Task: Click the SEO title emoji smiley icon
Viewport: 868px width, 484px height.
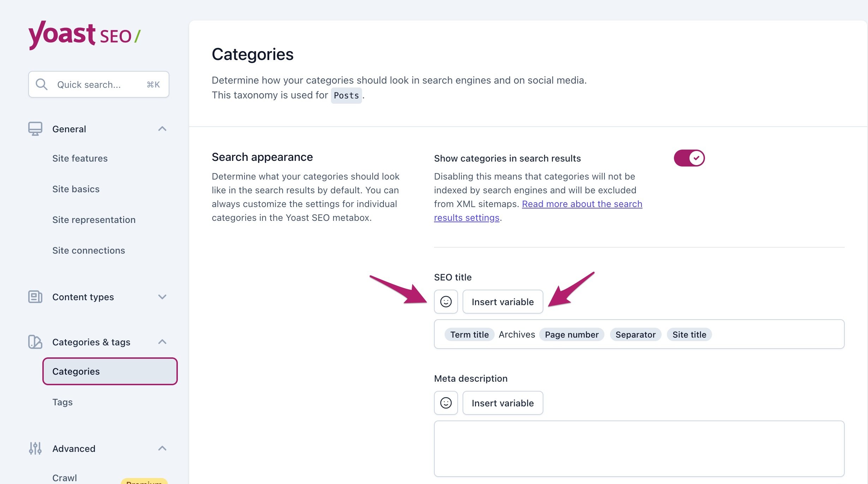Action: pyautogui.click(x=446, y=301)
